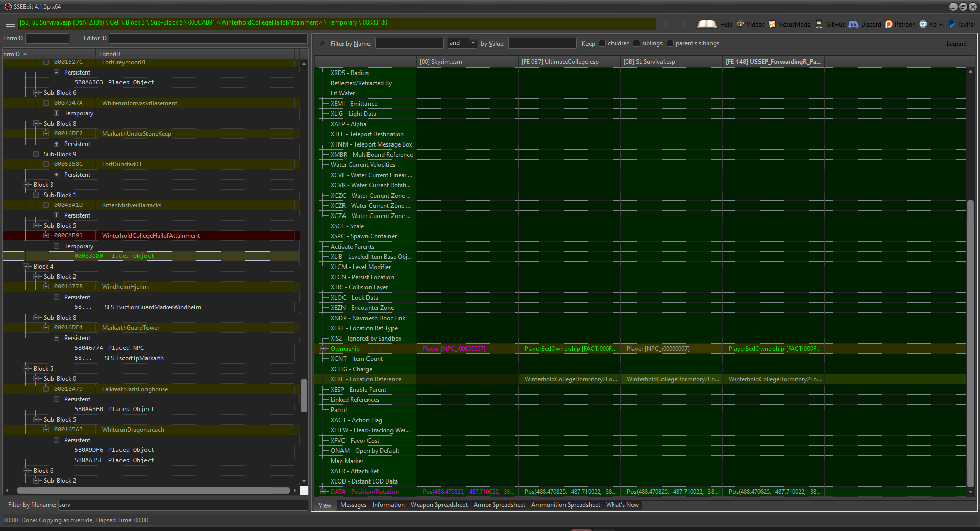Open the Ammunition Spreadsheet tab
The width and height of the screenshot is (980, 531).
click(x=566, y=505)
